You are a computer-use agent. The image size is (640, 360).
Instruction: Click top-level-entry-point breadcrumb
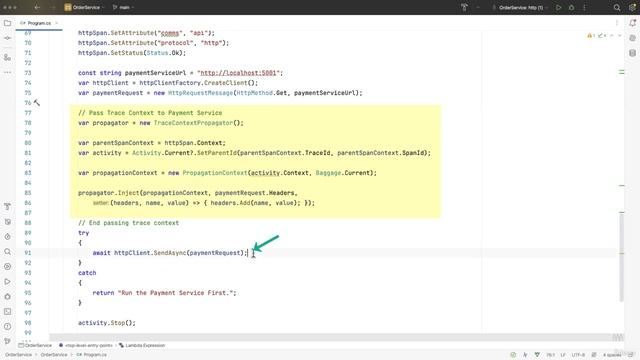tap(86, 345)
